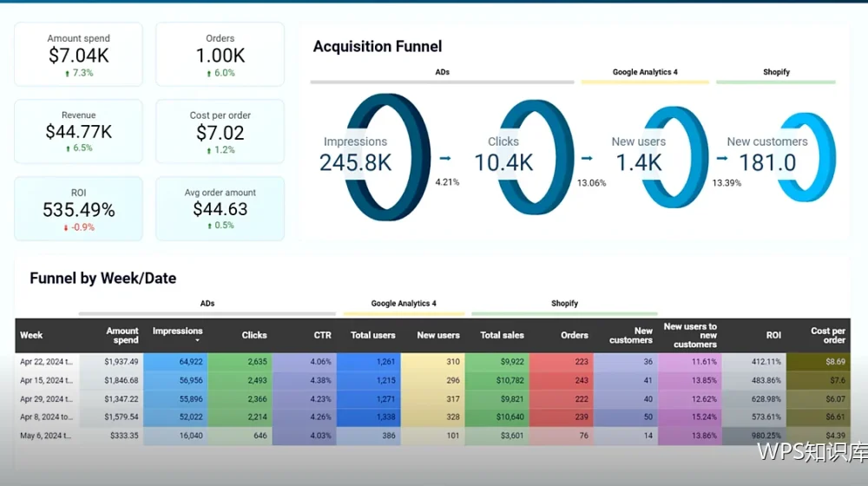Select the Apr 8, 2024 week row
This screenshot has height=486, width=868.
tap(432, 417)
